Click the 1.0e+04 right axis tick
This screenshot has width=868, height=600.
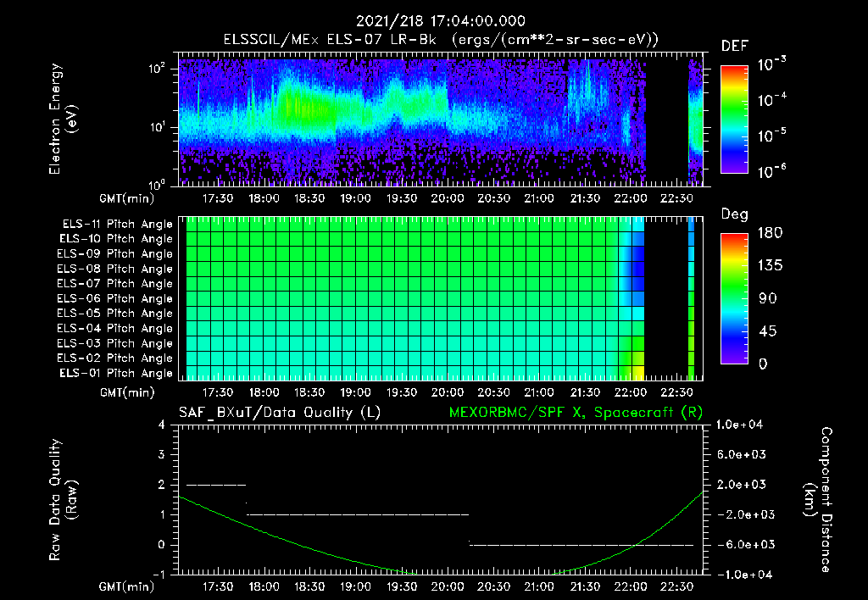[x=740, y=425]
